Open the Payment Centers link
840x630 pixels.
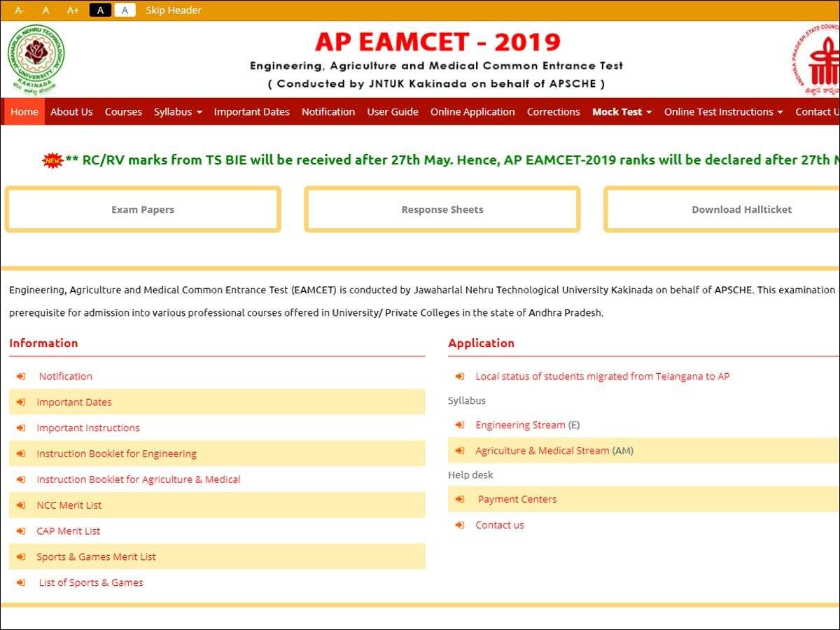[x=517, y=500]
